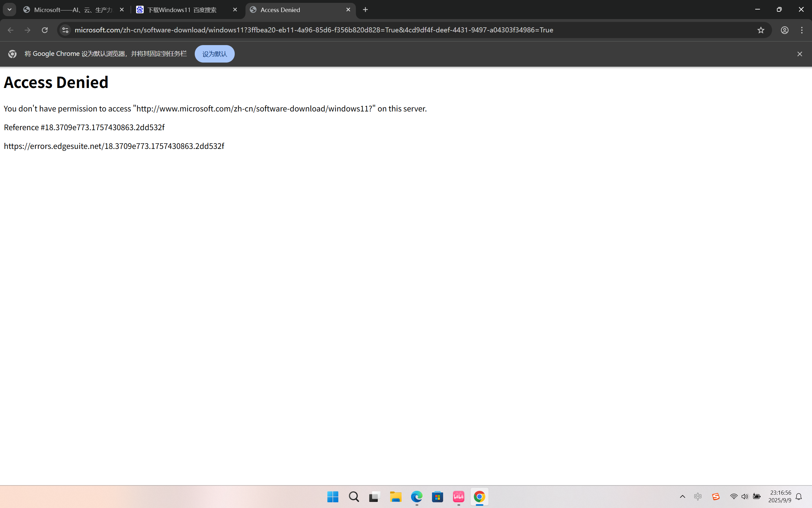Open Sogou input tray icon

click(715, 497)
